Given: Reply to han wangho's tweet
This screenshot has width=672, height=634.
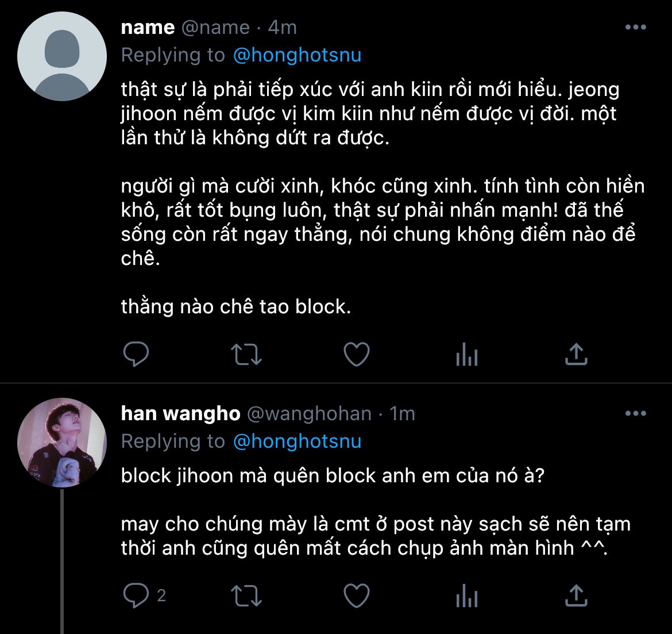Looking at the screenshot, I should 136,596.
